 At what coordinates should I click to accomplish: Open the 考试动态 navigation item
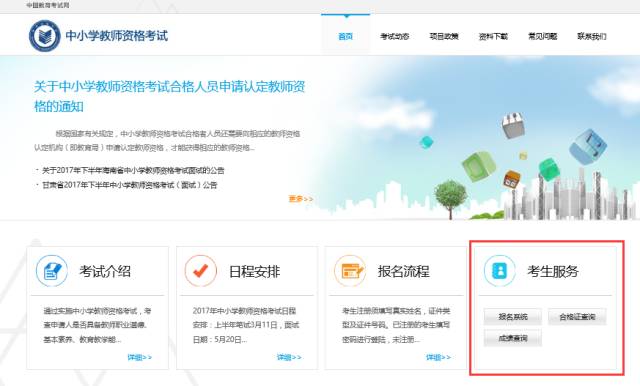pos(395,36)
